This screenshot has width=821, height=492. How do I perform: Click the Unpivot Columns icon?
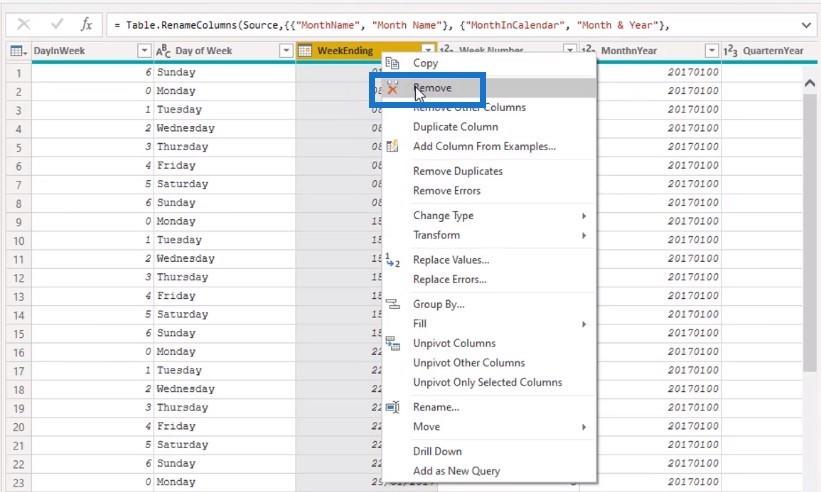coord(392,343)
